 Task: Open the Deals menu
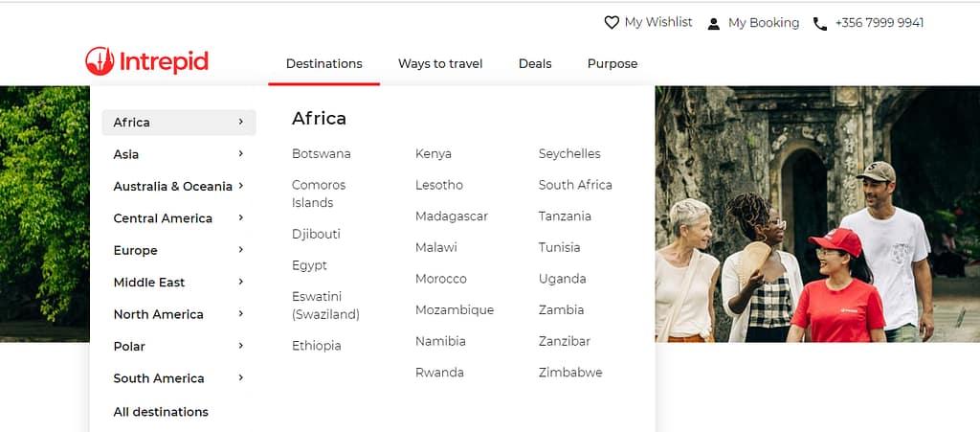coord(535,64)
